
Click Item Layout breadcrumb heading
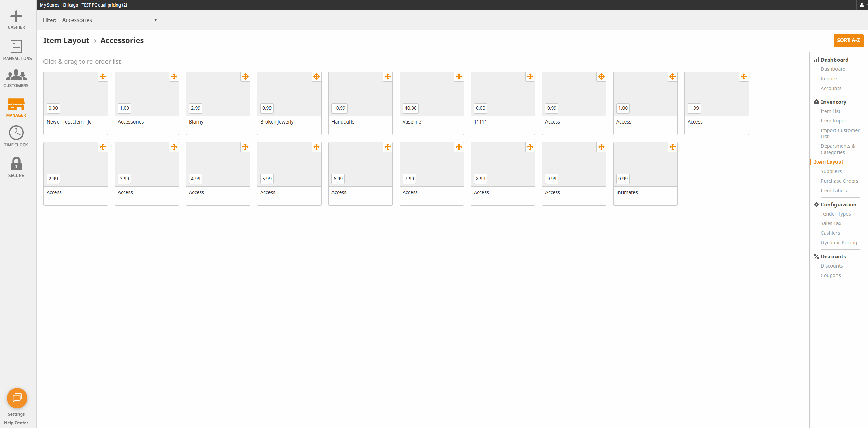tap(66, 40)
